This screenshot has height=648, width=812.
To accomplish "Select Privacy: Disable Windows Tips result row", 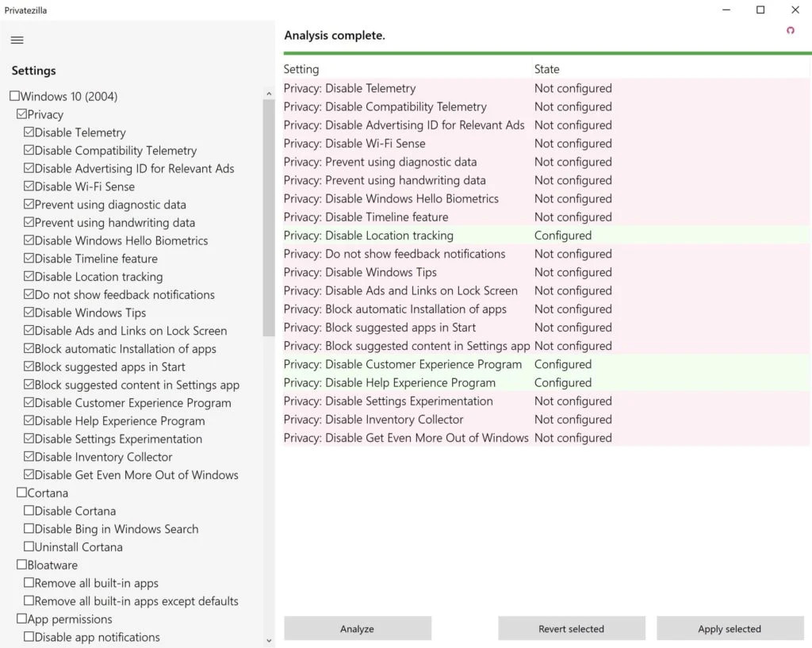I will (x=547, y=272).
